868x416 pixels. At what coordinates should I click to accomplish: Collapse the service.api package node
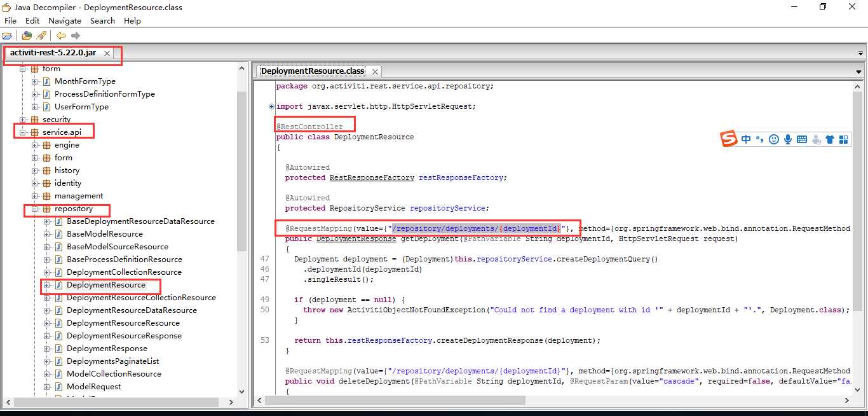tap(23, 132)
